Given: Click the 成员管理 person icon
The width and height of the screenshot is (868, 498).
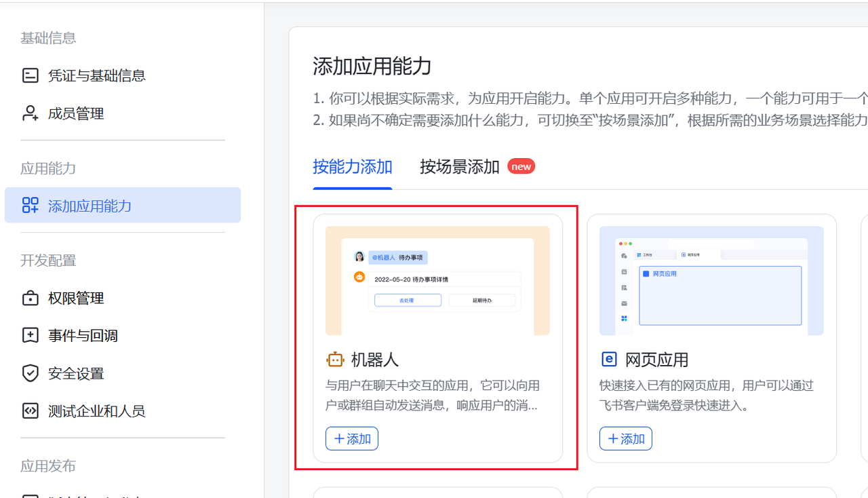Looking at the screenshot, I should (x=31, y=113).
